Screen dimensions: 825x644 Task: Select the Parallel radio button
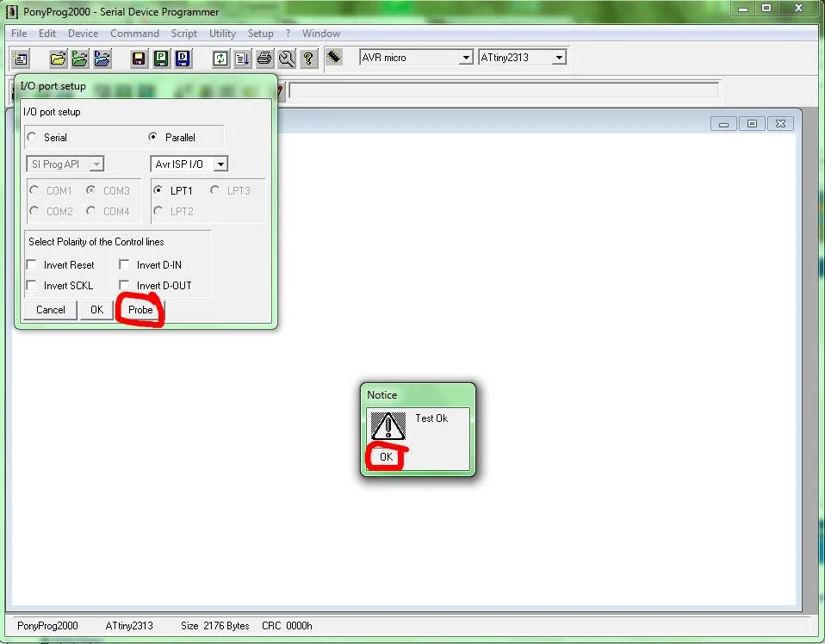[152, 137]
